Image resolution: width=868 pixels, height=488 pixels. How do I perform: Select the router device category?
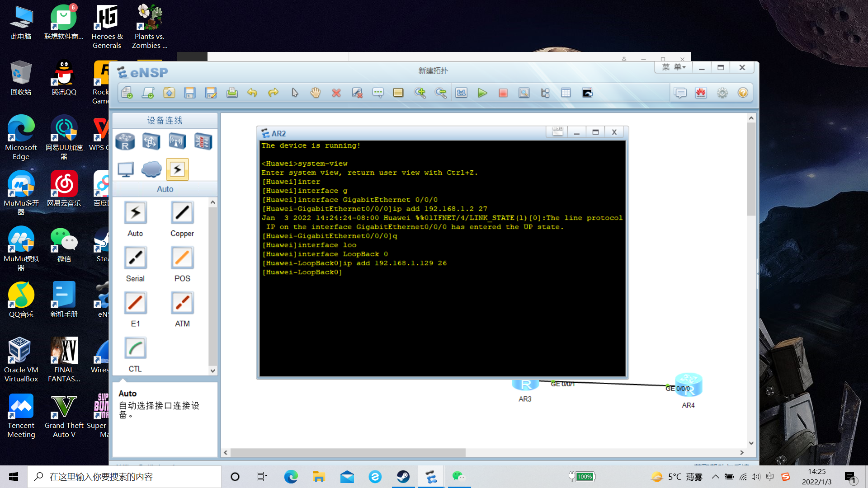coord(125,141)
